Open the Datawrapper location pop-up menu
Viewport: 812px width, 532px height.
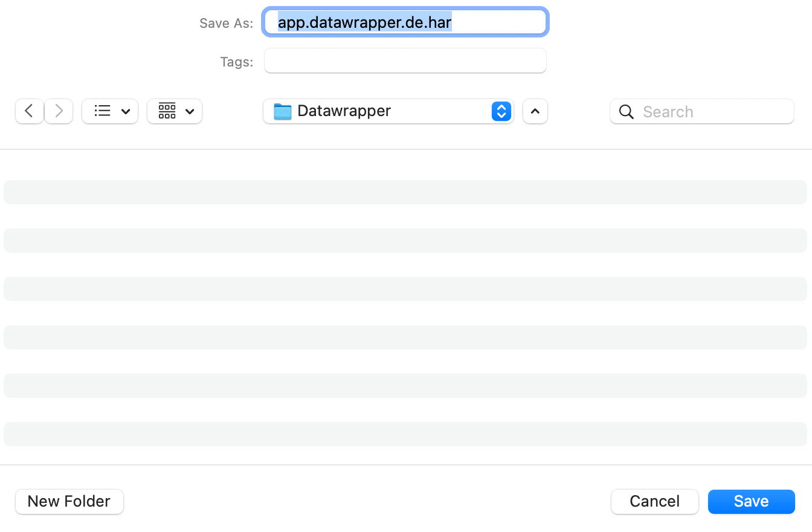(387, 111)
